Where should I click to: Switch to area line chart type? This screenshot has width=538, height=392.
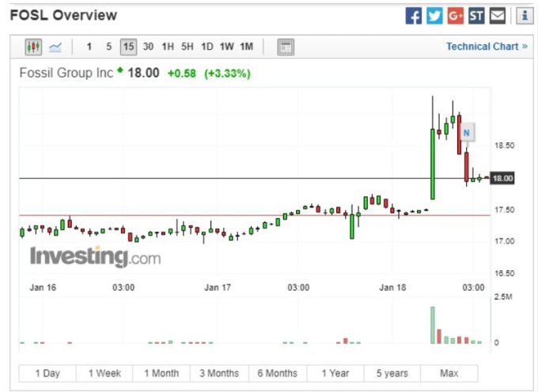click(x=55, y=47)
